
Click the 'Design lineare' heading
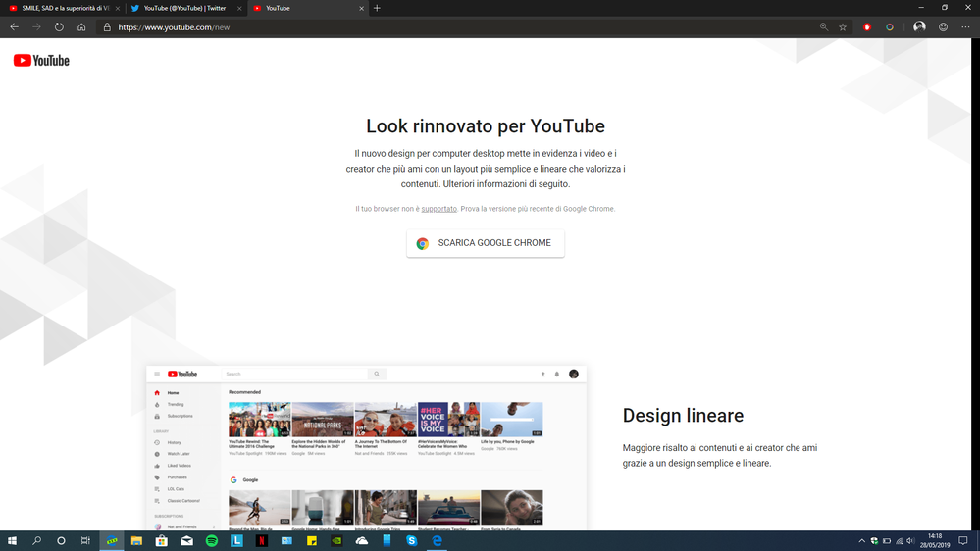683,416
